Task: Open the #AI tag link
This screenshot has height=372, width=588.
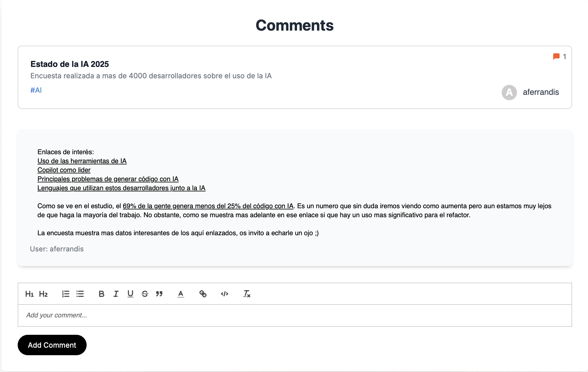Action: (x=36, y=90)
